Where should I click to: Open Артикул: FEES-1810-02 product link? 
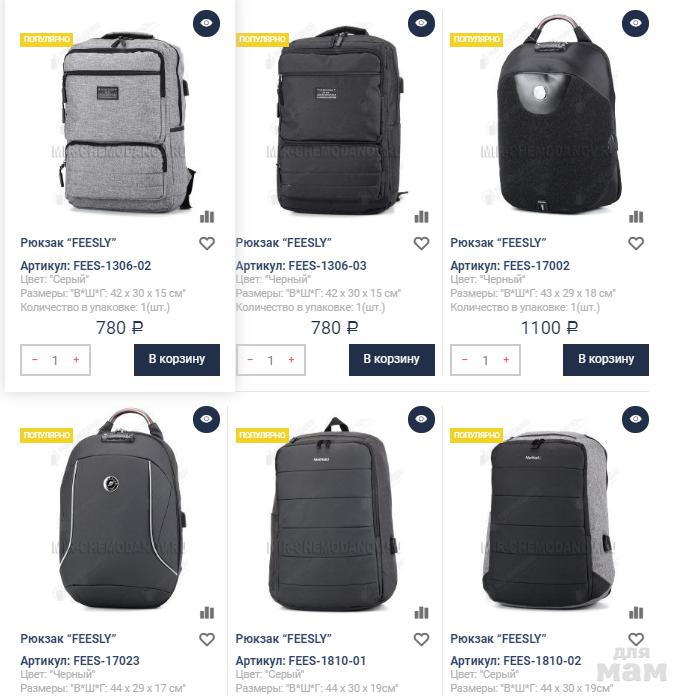[x=515, y=661]
